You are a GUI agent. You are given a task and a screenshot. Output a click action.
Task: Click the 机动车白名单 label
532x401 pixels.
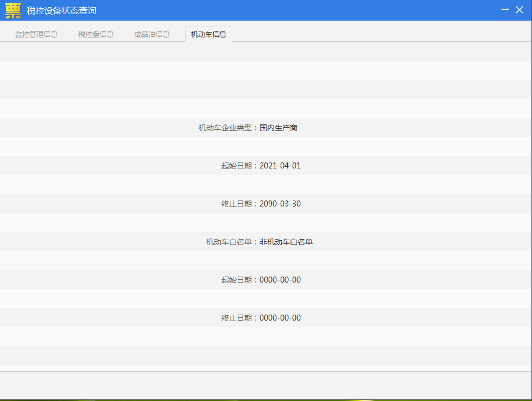tap(229, 242)
